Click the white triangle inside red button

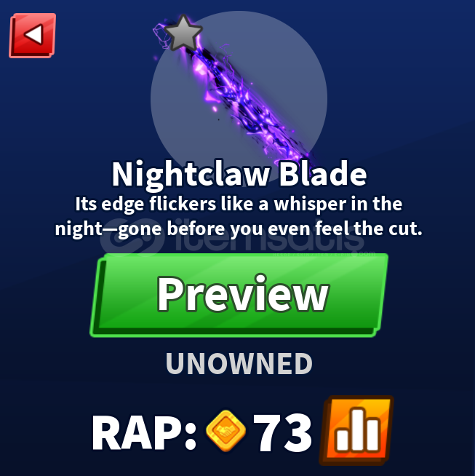coord(34,34)
